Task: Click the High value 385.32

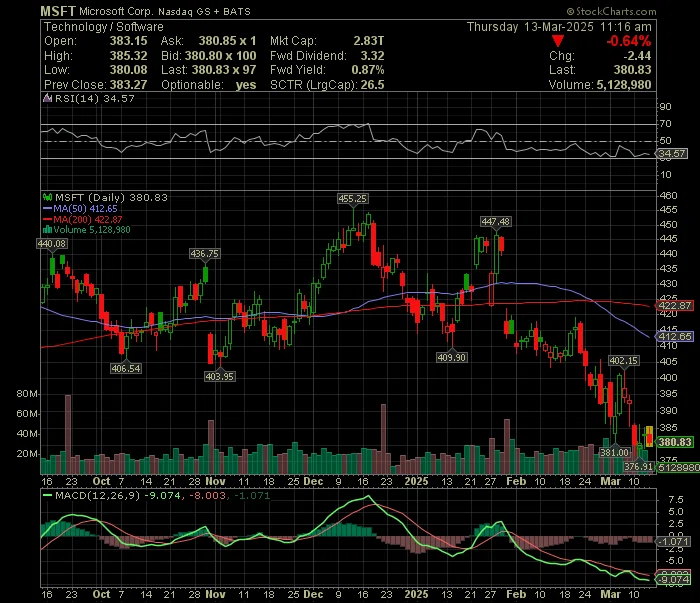Action: tap(129, 55)
